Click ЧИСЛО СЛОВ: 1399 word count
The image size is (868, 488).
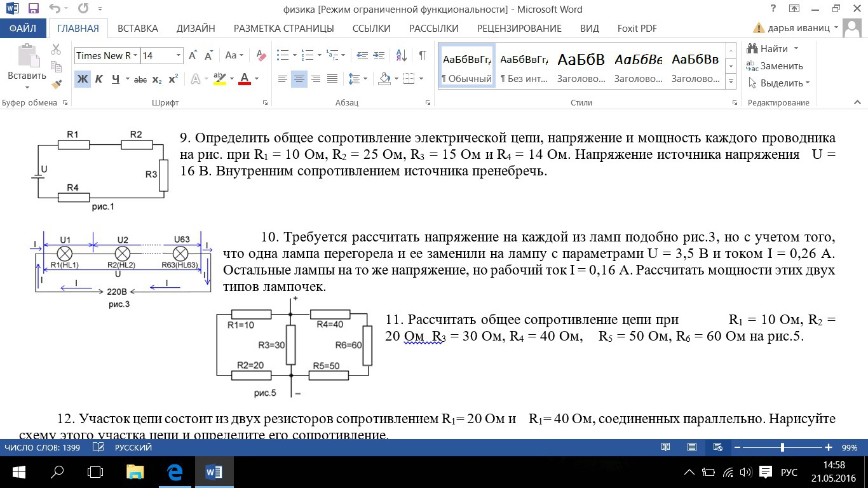coord(43,447)
